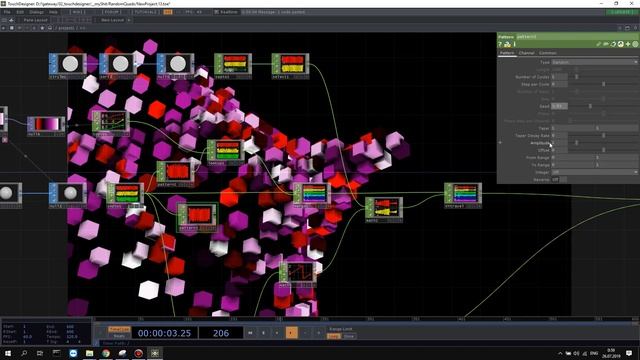Switch to the Channel parameter tab
Viewport: 640px width, 360px height.
[x=527, y=53]
